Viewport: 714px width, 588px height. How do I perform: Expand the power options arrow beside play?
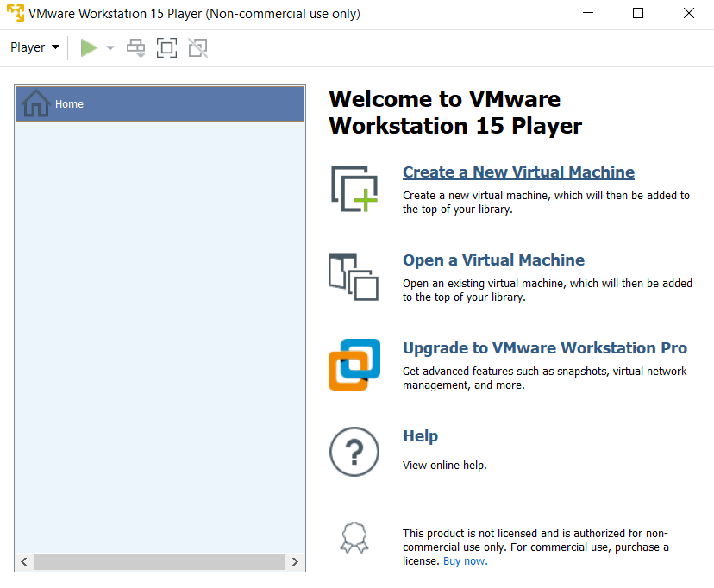tap(110, 47)
